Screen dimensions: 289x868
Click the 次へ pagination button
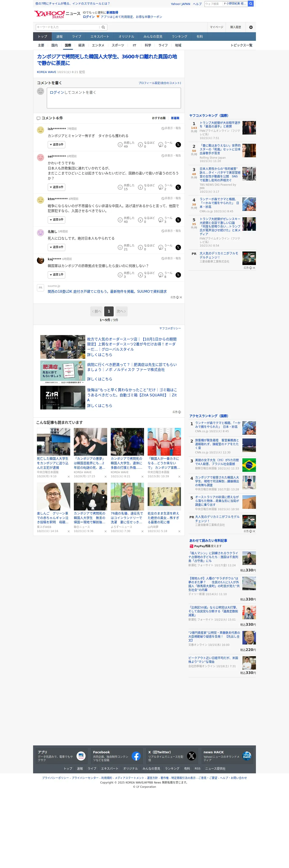pos(121,311)
